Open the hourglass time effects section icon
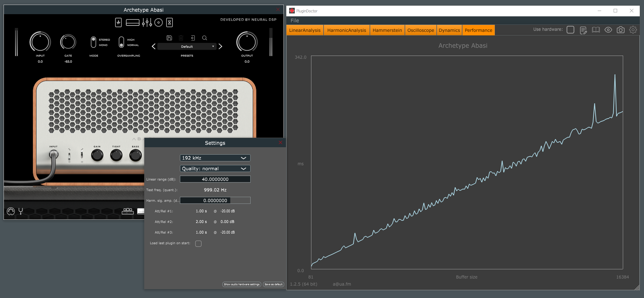 170,23
